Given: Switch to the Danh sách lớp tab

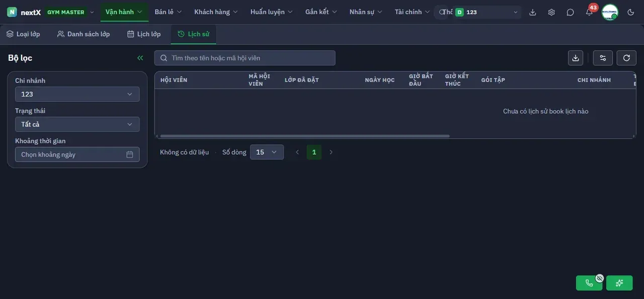Looking at the screenshot, I should [84, 34].
